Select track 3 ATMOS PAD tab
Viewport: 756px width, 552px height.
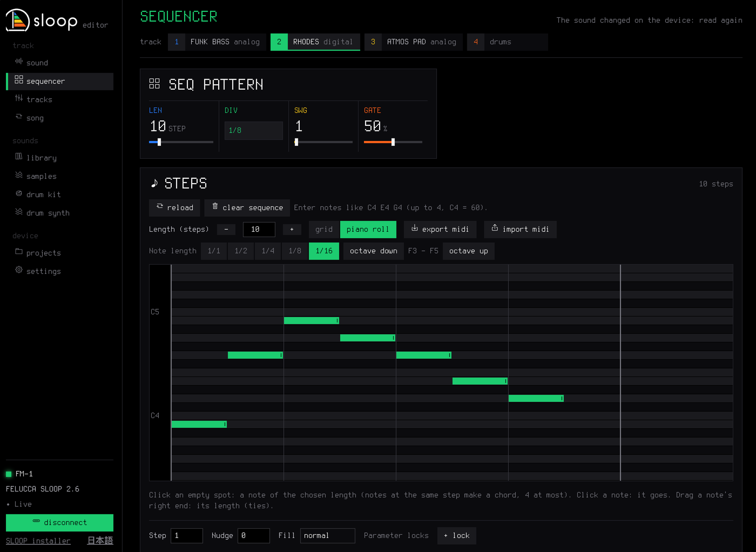(413, 42)
